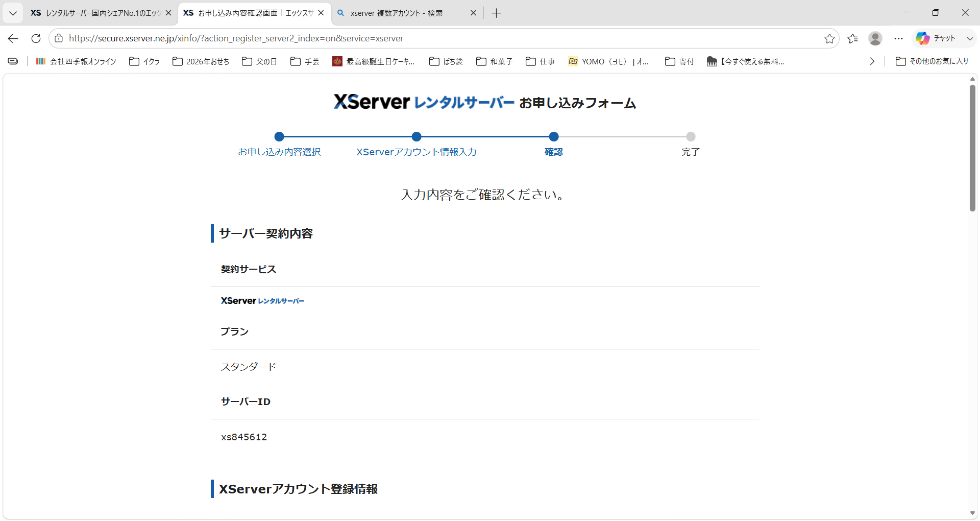The height and width of the screenshot is (521, 980).
Task: Open a new tab with plus
Action: click(496, 13)
